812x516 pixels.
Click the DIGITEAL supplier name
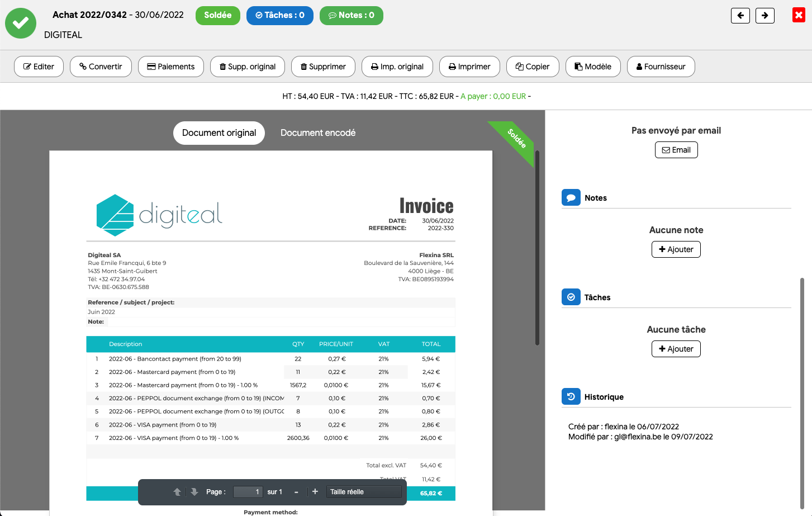[x=63, y=35]
